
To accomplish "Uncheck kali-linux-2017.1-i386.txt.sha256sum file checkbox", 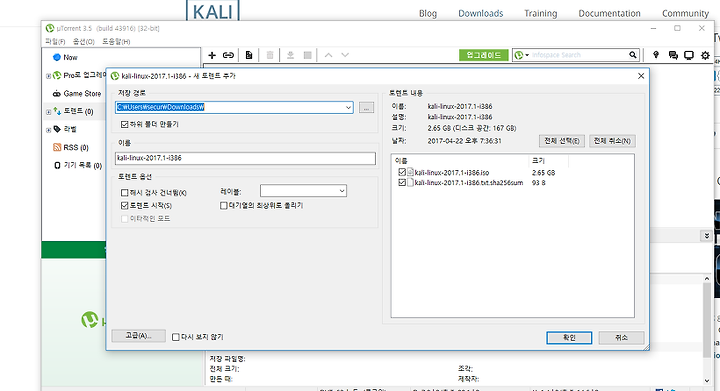I will [402, 182].
